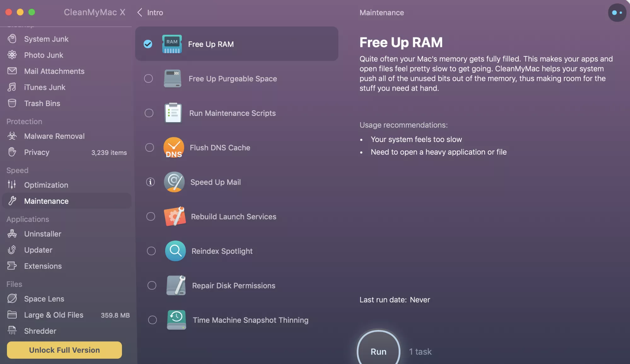Select the Reindex Spotlight task label
This screenshot has width=630, height=364.
(x=222, y=251)
